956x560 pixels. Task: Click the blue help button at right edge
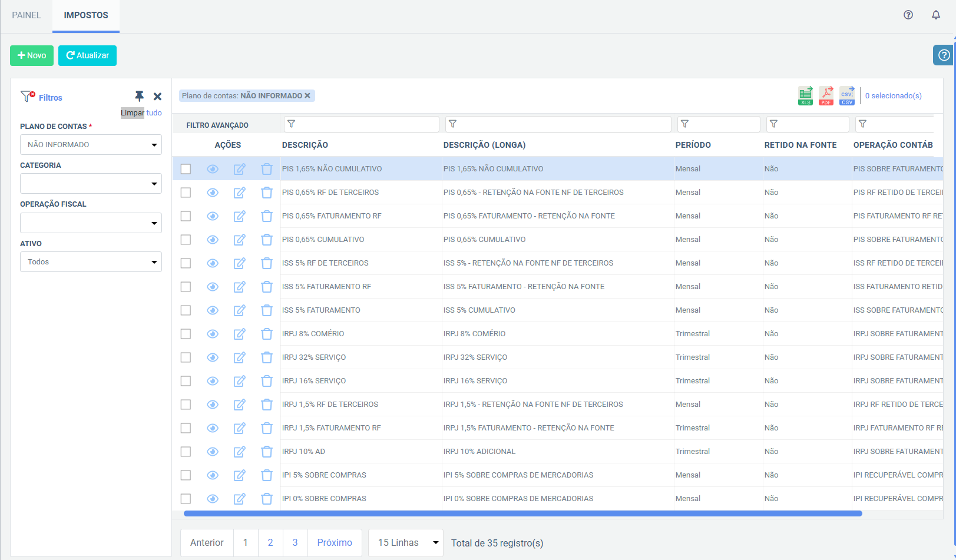(944, 55)
